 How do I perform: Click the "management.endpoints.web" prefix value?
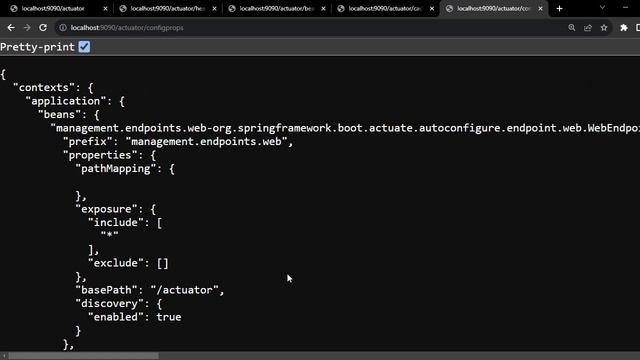[x=206, y=142]
